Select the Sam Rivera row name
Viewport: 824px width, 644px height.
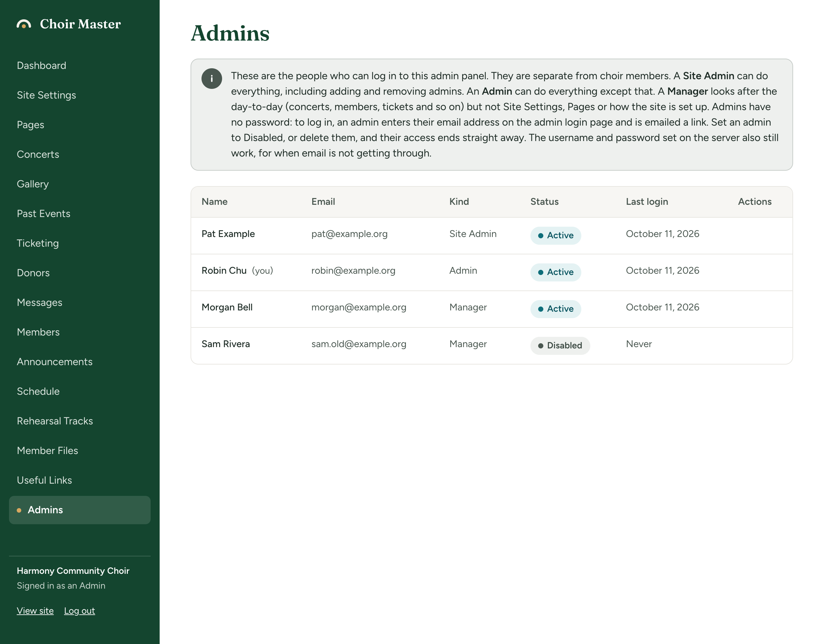226,344
